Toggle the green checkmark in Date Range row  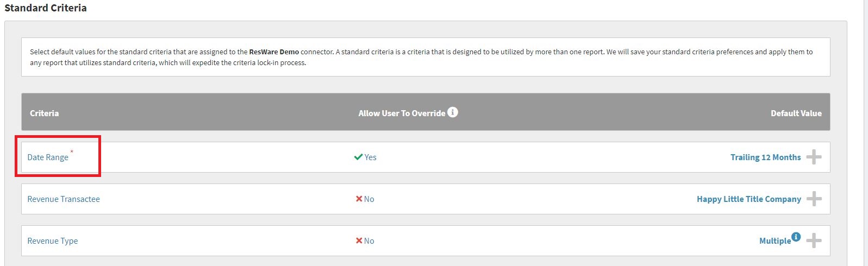(x=358, y=157)
